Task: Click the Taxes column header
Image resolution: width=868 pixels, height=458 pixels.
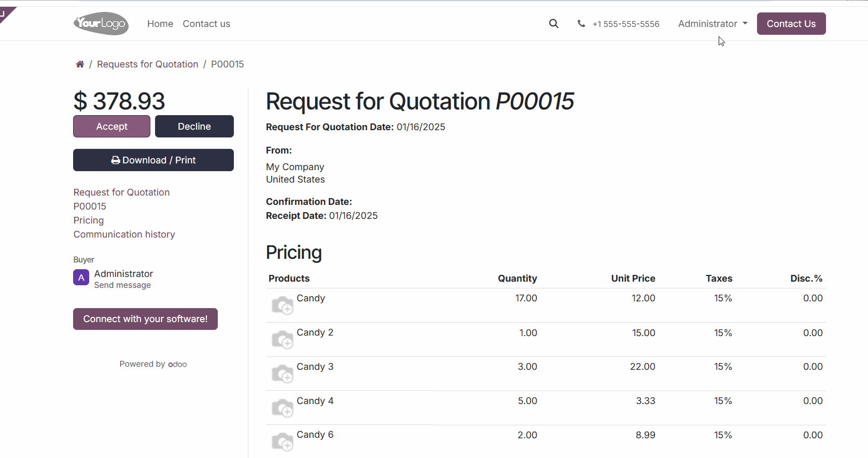Action: click(719, 279)
